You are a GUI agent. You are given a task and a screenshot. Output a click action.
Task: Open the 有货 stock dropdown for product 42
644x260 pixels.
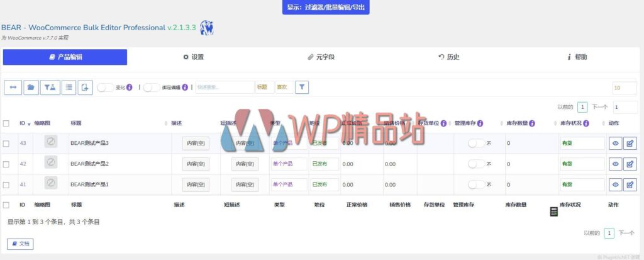pos(582,164)
